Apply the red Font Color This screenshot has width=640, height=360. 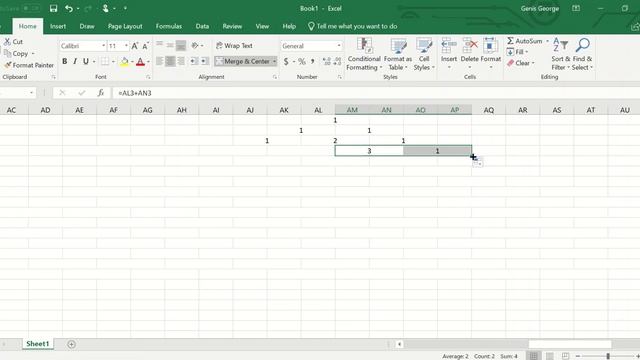coord(140,62)
